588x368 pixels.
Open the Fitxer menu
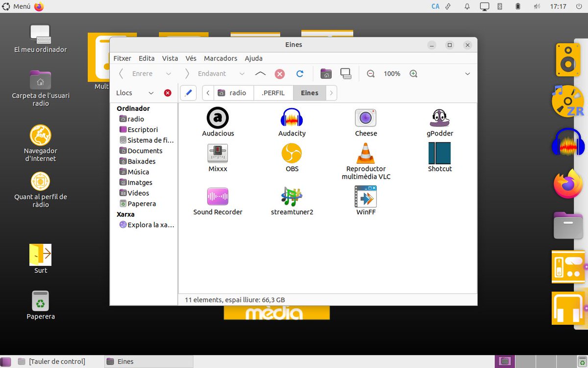pyautogui.click(x=122, y=58)
